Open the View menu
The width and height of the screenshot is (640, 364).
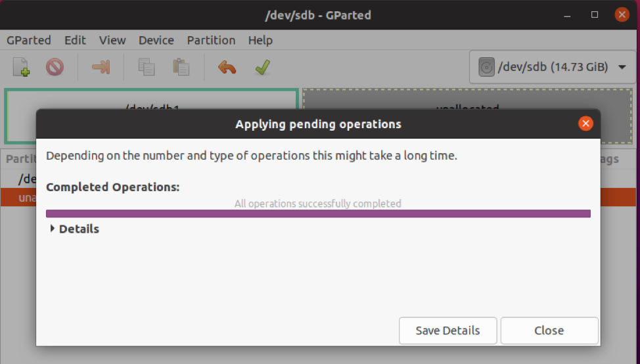(112, 40)
